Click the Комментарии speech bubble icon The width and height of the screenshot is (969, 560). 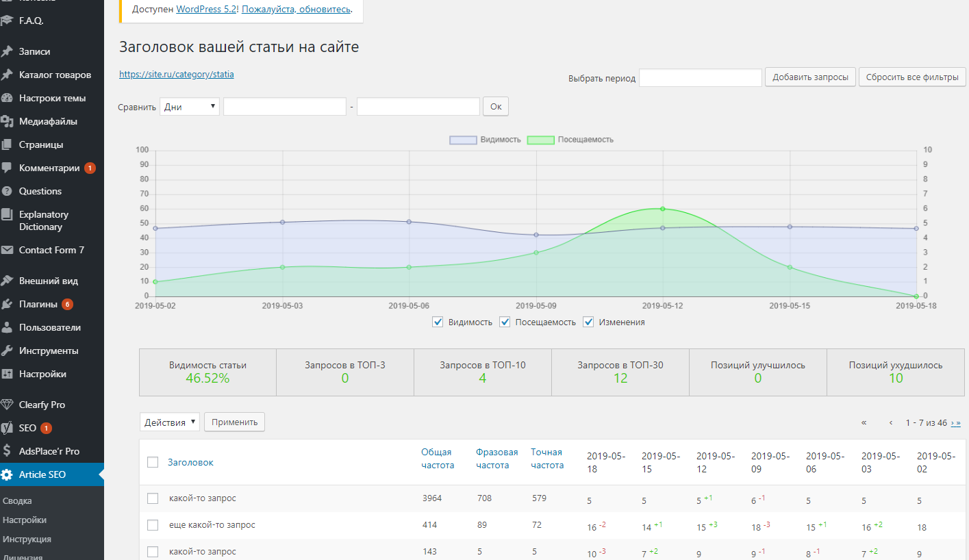(x=7, y=168)
